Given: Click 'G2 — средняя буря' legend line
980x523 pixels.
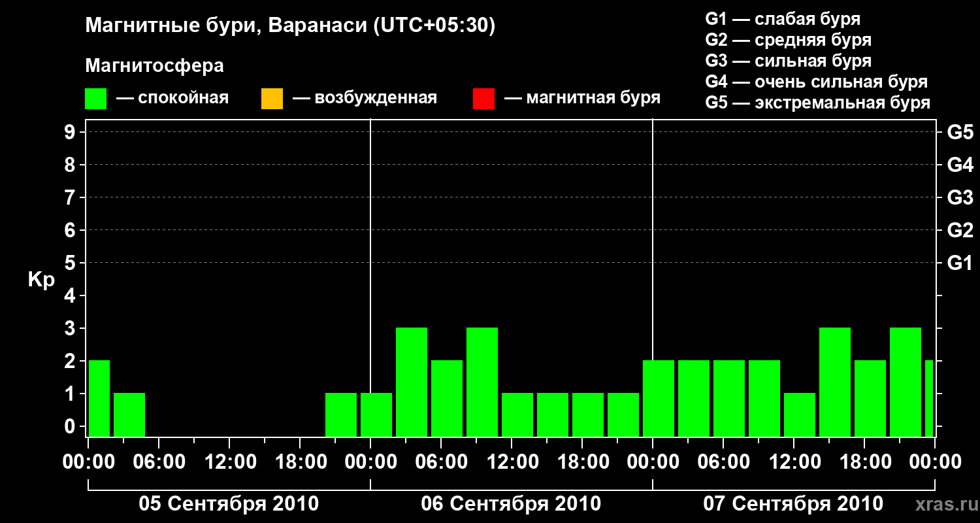Looking at the screenshot, I should 788,40.
